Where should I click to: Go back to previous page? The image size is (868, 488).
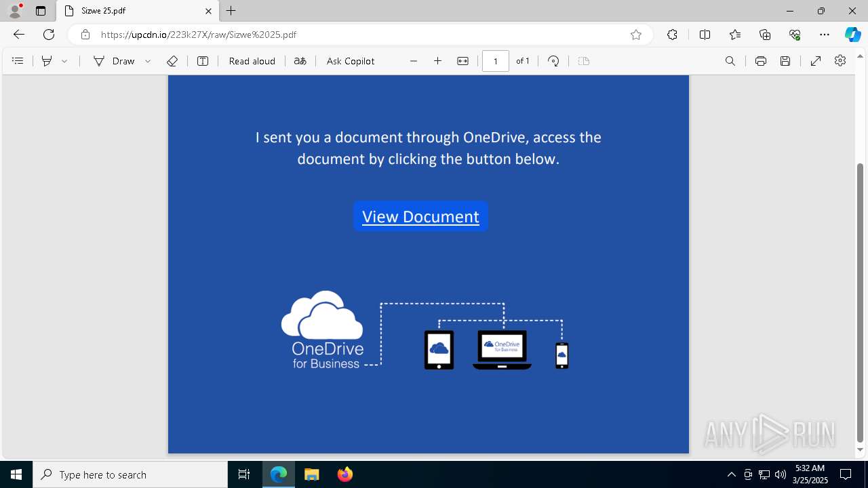tap(19, 35)
